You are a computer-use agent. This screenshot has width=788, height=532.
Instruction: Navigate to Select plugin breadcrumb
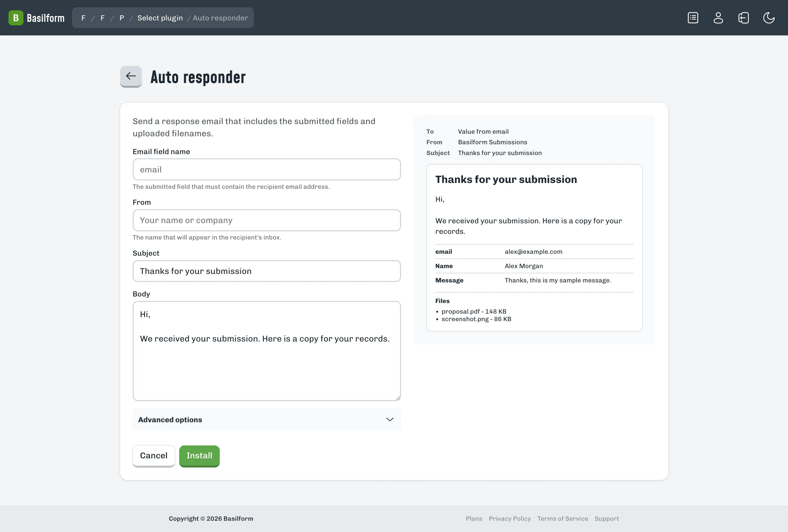[x=160, y=18]
